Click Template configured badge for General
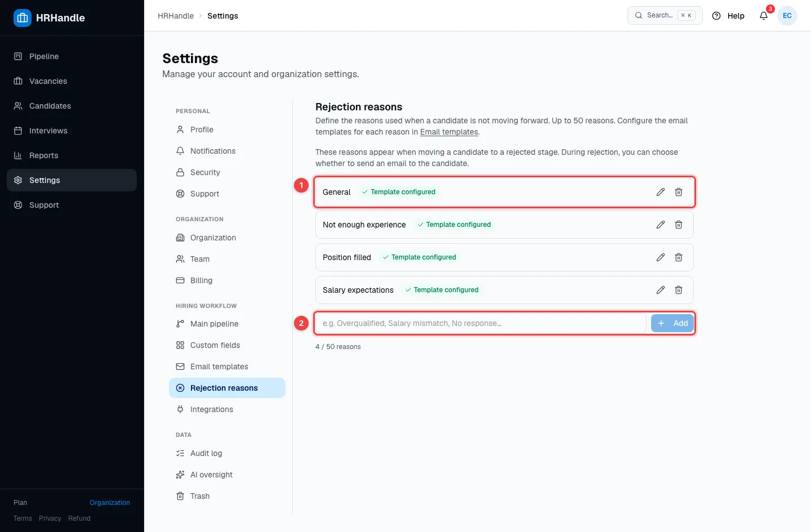 (399, 192)
